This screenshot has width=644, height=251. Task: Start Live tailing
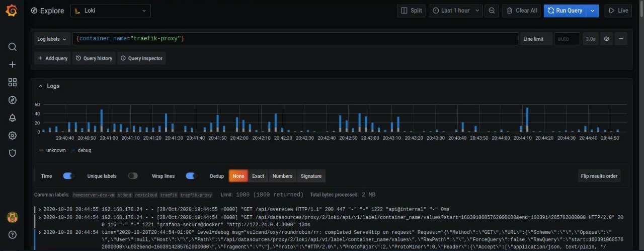click(618, 11)
